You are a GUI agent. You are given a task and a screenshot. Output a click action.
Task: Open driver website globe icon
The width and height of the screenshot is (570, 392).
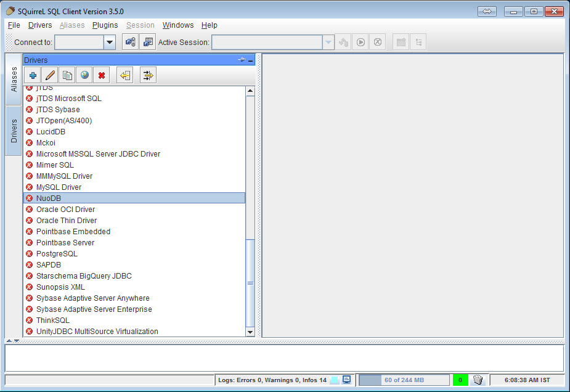(84, 75)
